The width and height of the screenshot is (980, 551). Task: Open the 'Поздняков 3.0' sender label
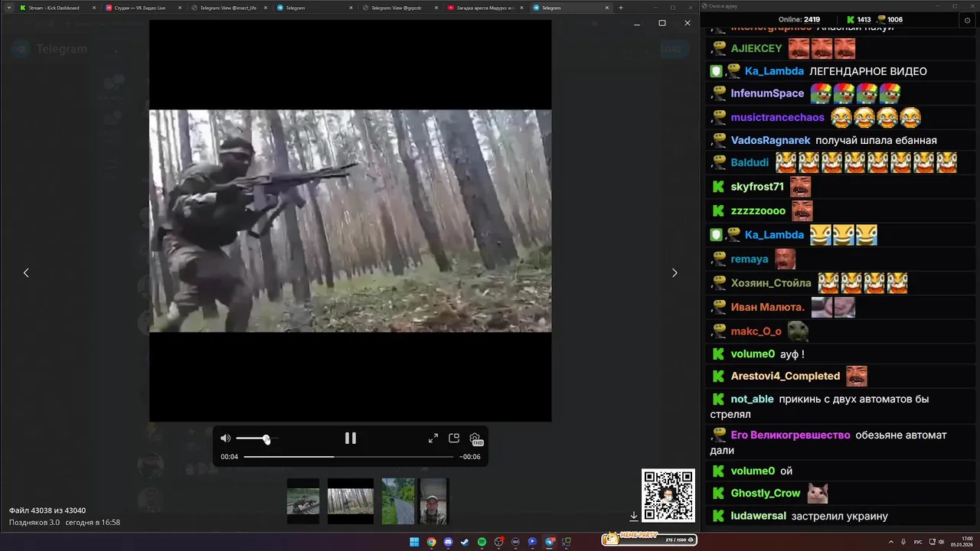point(34,522)
